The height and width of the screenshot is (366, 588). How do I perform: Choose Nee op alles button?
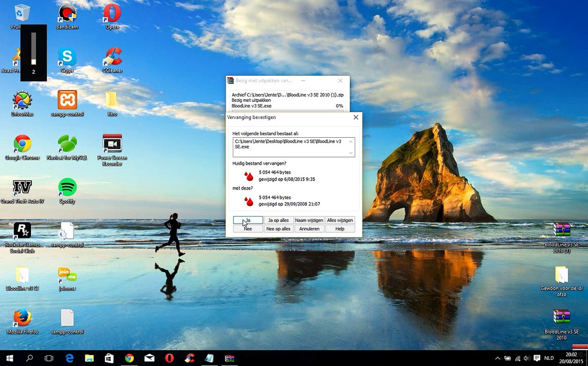278,229
